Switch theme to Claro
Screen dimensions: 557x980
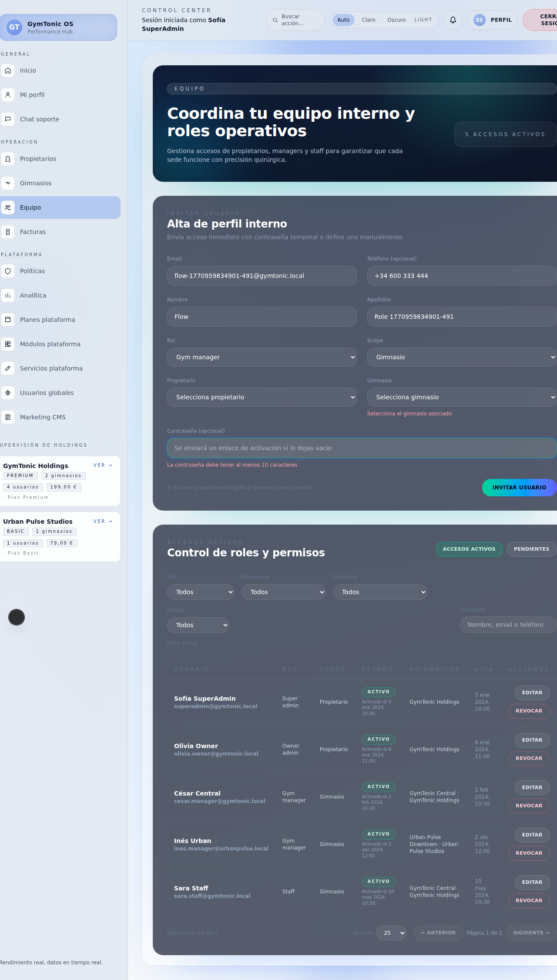click(x=368, y=20)
